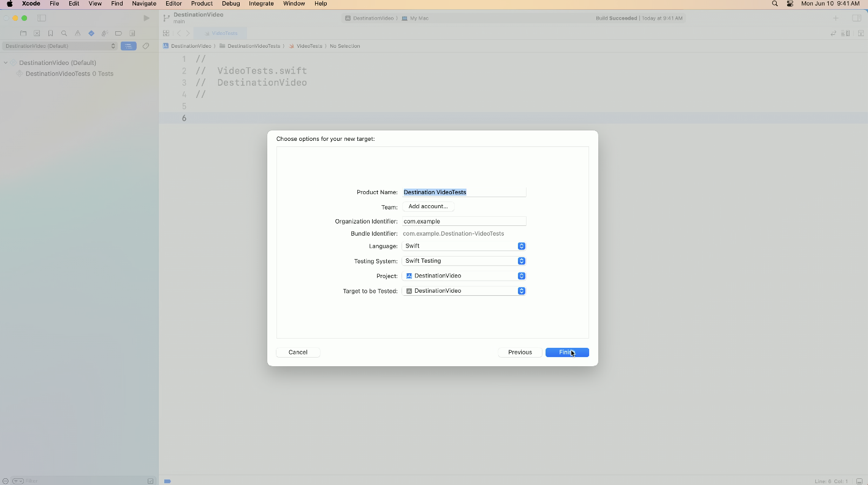This screenshot has height=485, width=868.
Task: Open the Source Control navigator icon
Action: pos(37,34)
